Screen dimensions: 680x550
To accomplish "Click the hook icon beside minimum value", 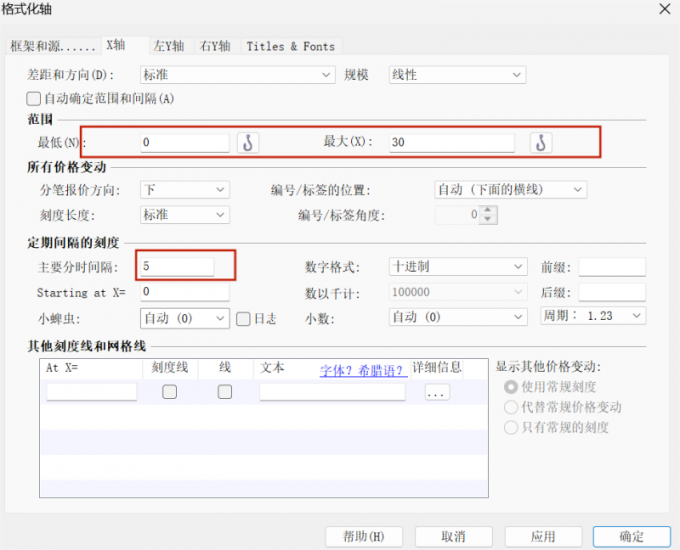I will 248,143.
